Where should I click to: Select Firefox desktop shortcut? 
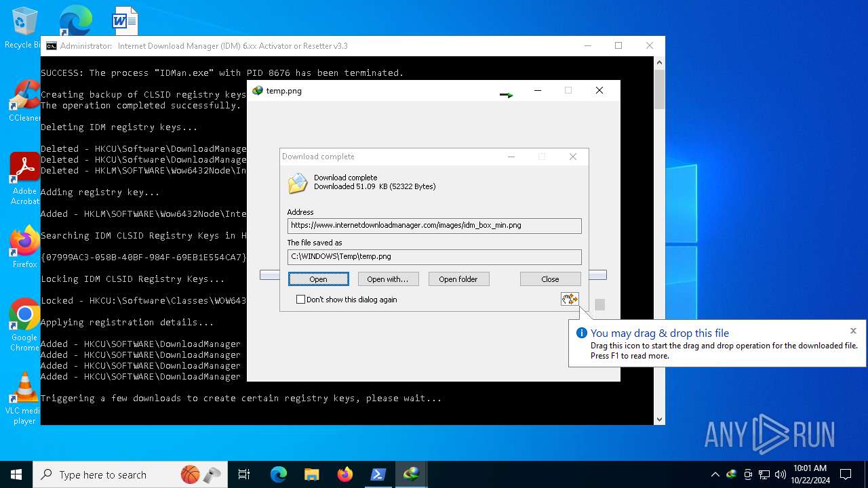pos(24,247)
